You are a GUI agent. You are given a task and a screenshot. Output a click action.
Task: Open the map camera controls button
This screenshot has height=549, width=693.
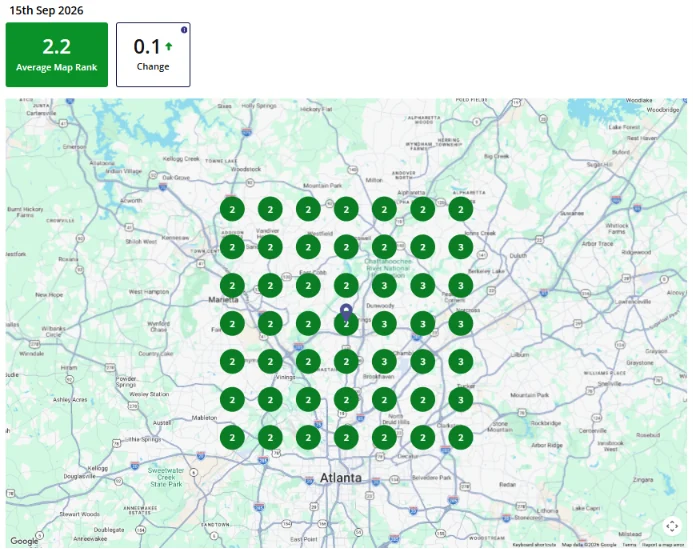(672, 526)
